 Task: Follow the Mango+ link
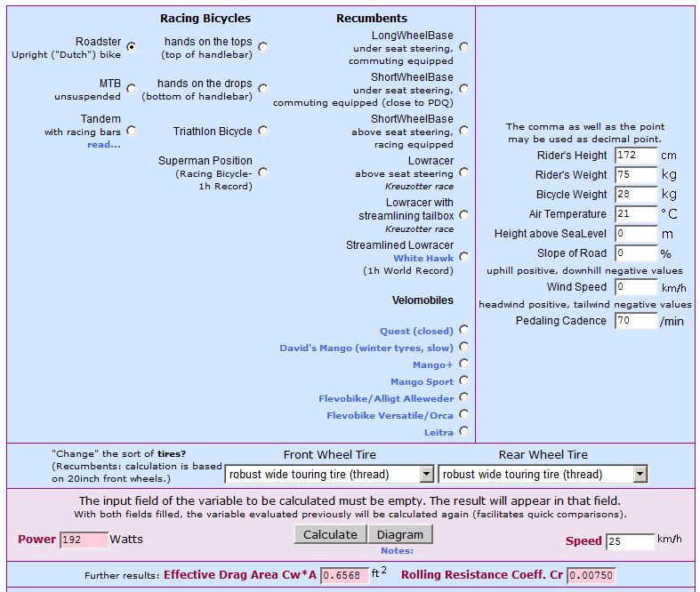coord(432,365)
